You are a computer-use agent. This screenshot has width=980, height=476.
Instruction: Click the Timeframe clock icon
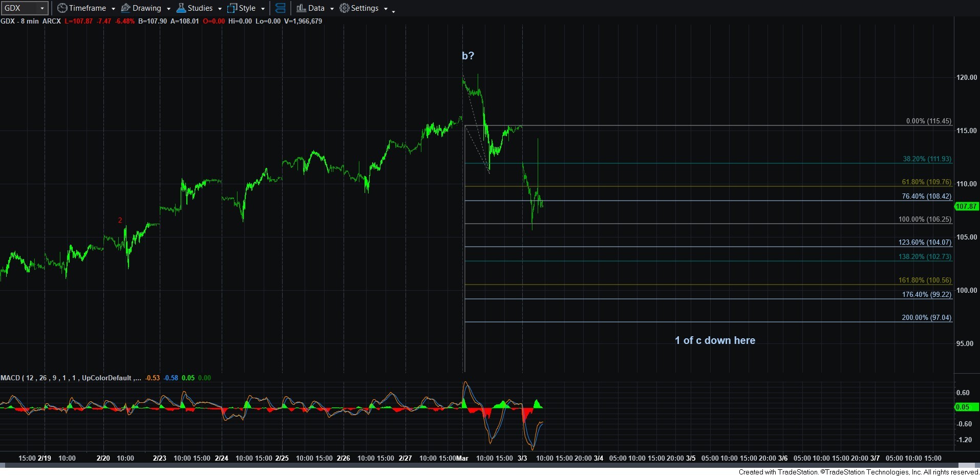click(x=62, y=8)
